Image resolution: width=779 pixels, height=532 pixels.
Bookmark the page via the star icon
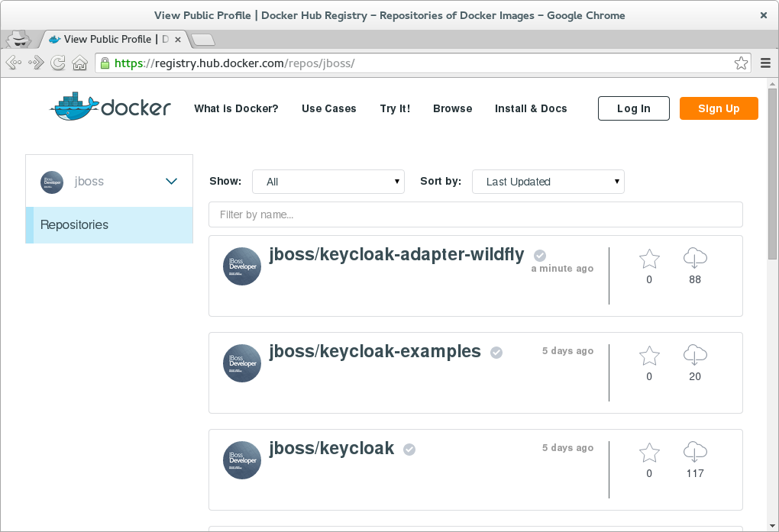click(740, 63)
